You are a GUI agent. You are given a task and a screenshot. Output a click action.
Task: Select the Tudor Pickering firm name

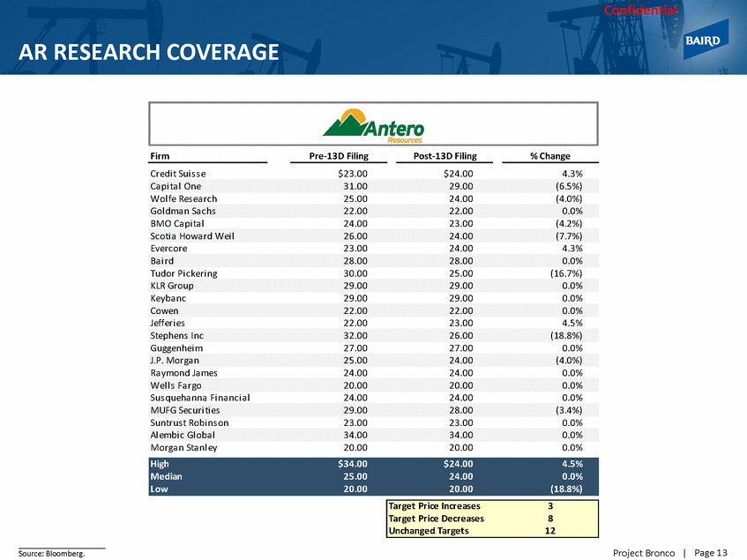184,273
